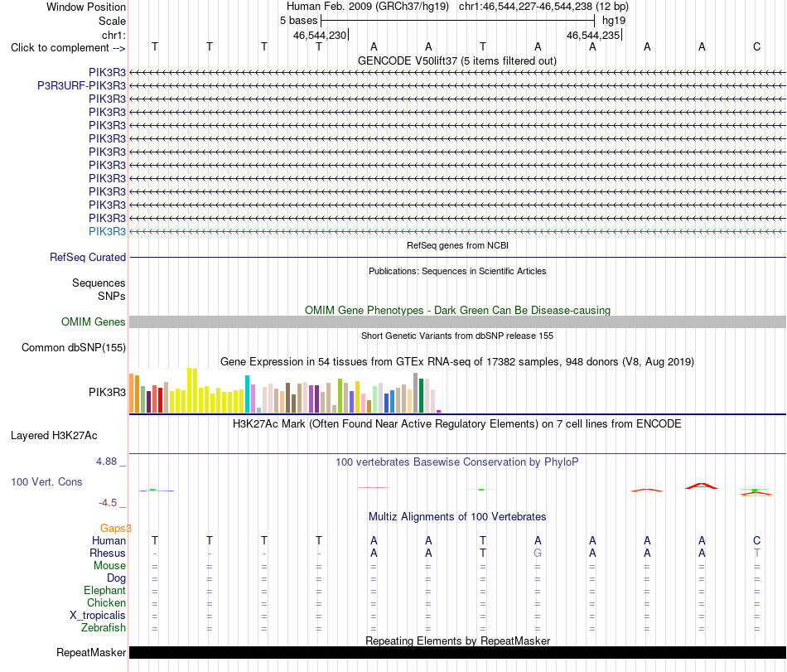Select the Rhesus species label
This screenshot has width=787, height=672.
click(x=108, y=553)
